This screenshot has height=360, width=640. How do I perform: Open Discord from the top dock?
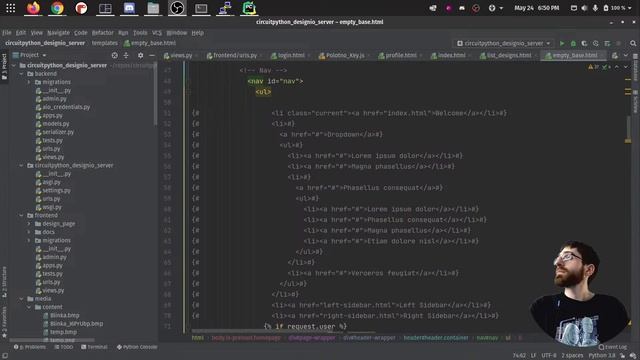coord(129,8)
